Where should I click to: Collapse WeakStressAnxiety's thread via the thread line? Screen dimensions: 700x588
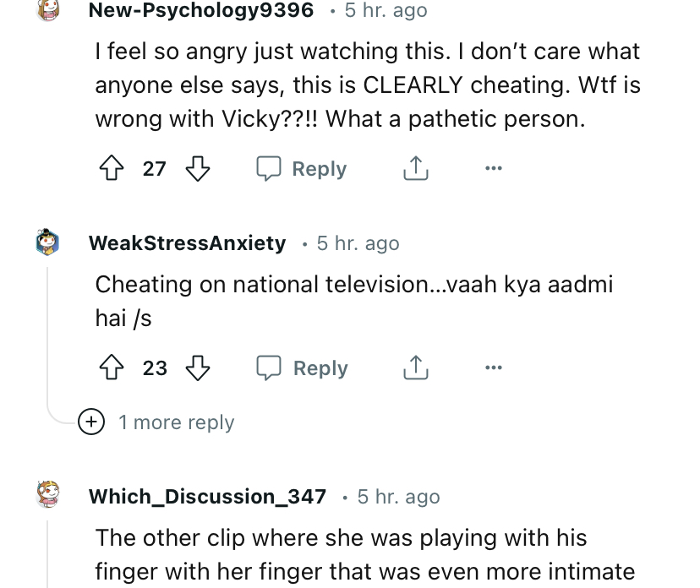click(48, 338)
